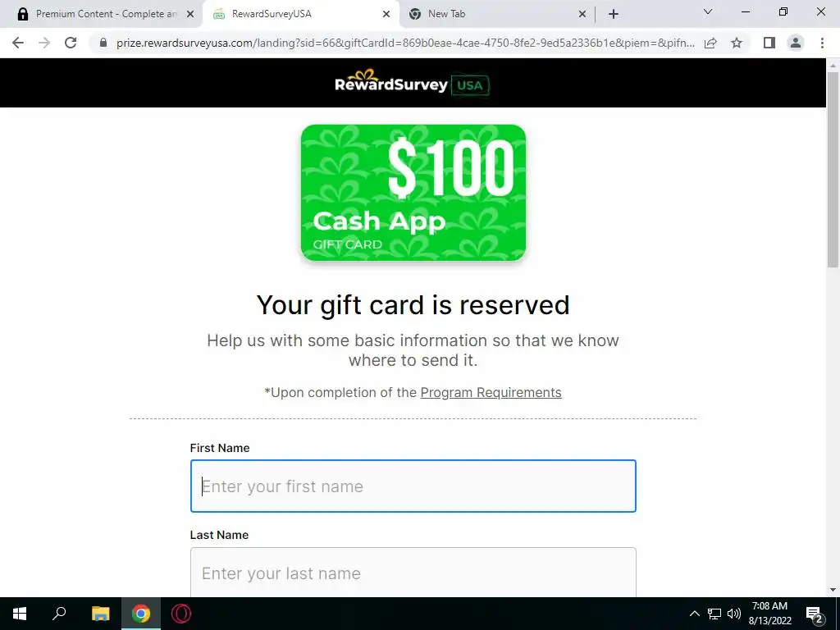Screen dimensions: 840x630
Task: Focus the Last Name input field
Action: pos(413,573)
